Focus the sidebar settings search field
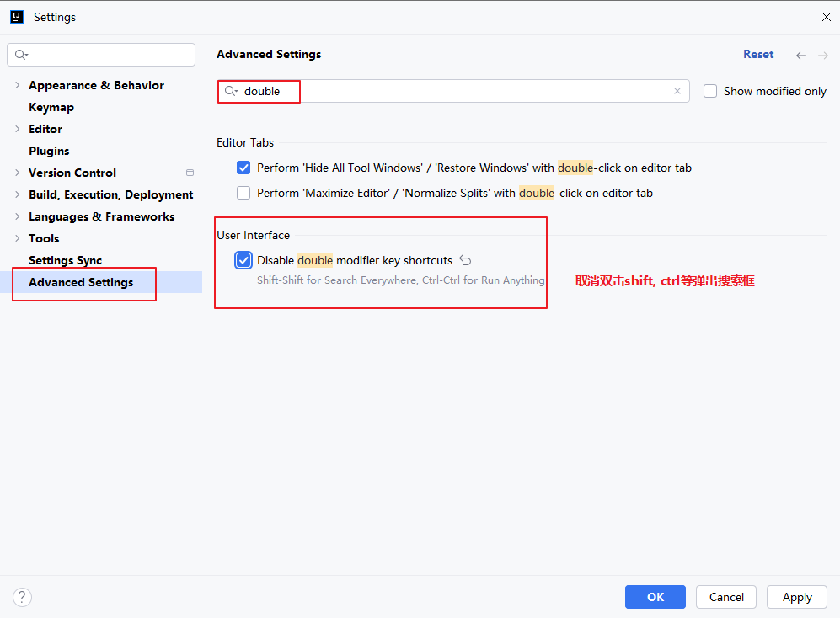This screenshot has height=618, width=840. (101, 55)
